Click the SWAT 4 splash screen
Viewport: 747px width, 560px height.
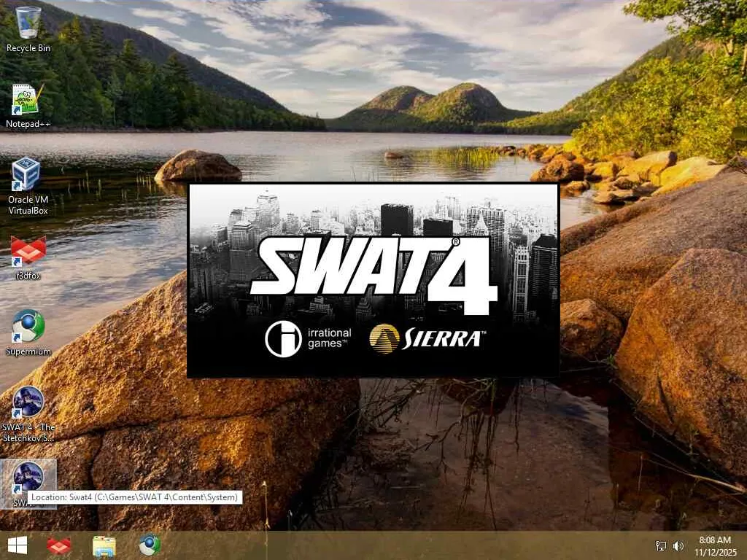pos(373,280)
